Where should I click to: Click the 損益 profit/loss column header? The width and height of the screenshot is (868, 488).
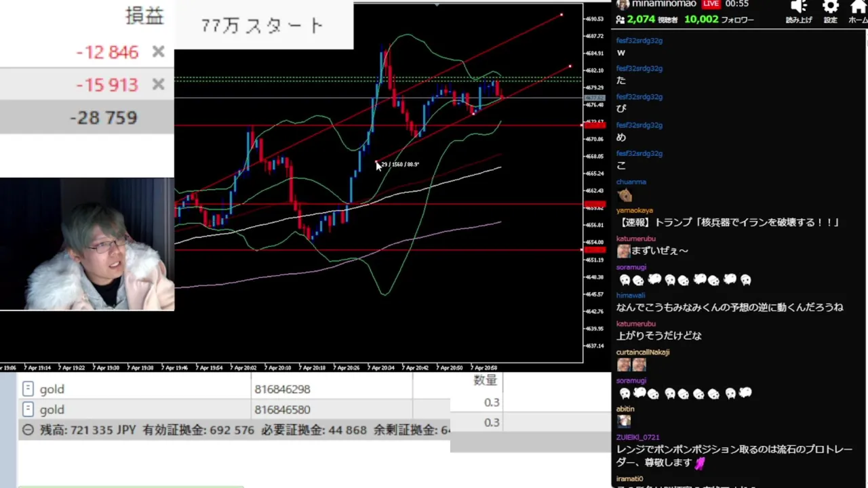click(x=144, y=17)
